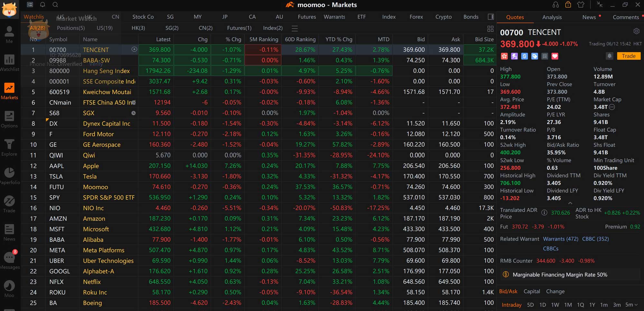Select the Kweichow Moutai row
The height and width of the screenshot is (311, 644).
click(258, 92)
